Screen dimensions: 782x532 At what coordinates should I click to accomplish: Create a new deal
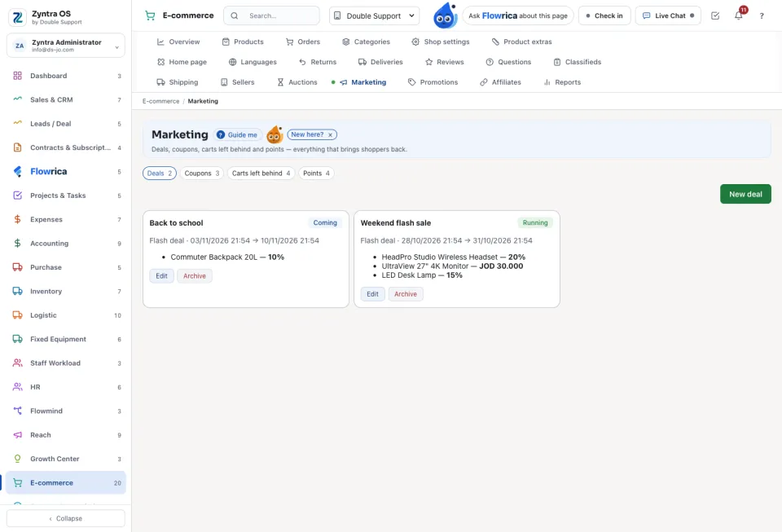745,194
